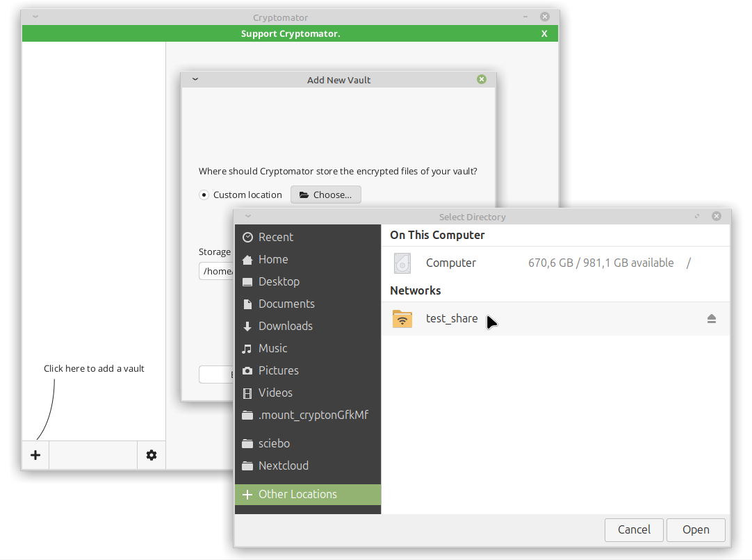Click the Nextcloud folder icon

click(247, 466)
